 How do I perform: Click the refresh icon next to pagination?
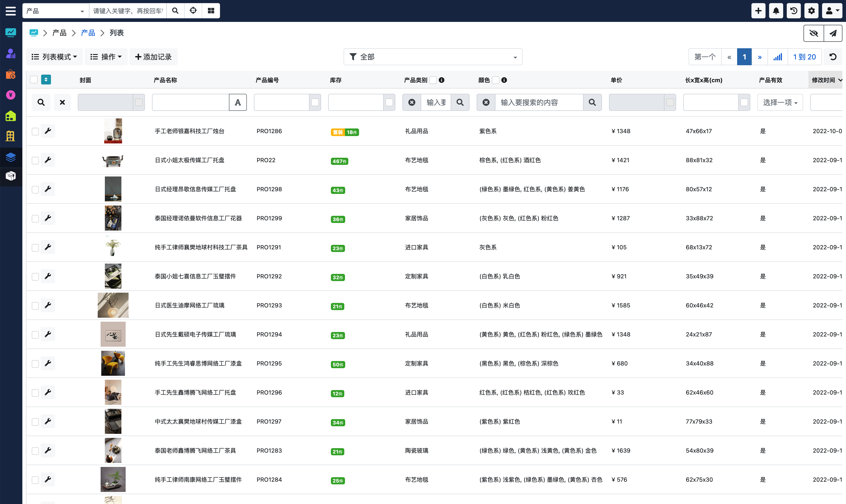833,57
